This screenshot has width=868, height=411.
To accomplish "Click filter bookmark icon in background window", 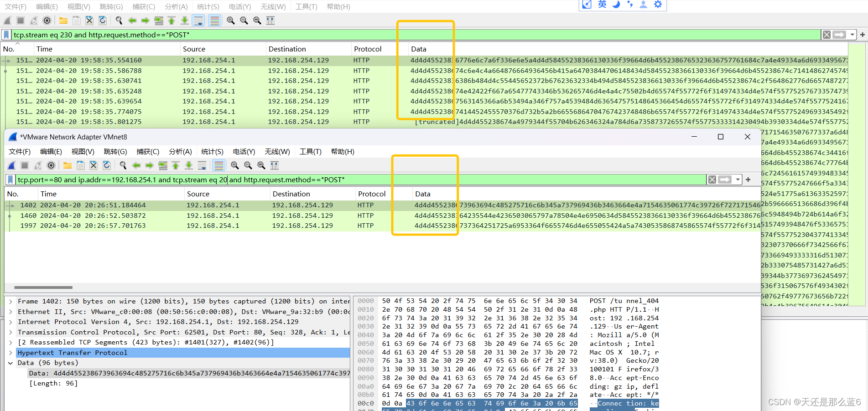I will point(6,35).
